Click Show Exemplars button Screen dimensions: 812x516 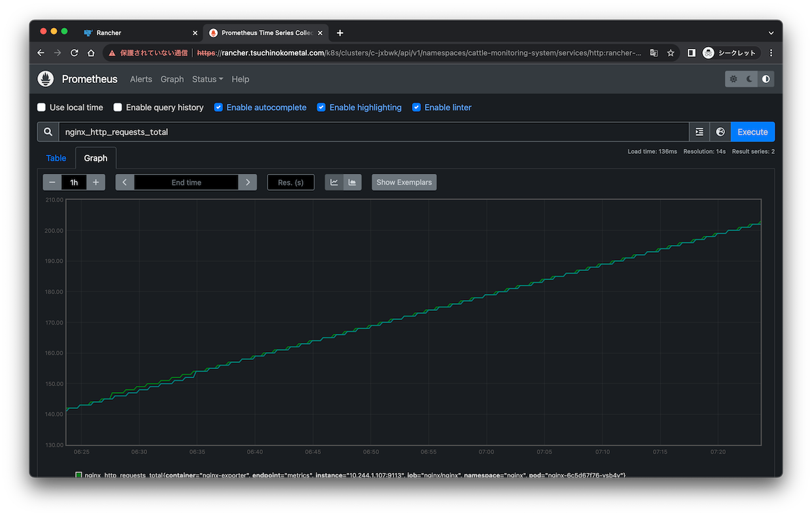click(x=404, y=182)
